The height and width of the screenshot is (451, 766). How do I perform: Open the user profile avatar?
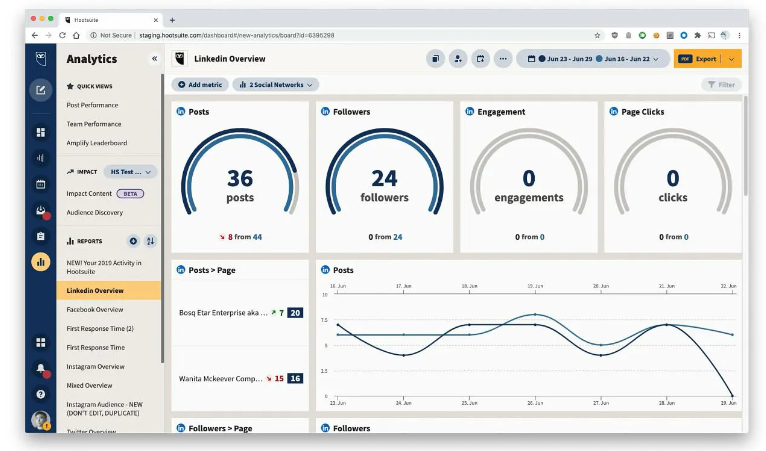click(x=41, y=420)
